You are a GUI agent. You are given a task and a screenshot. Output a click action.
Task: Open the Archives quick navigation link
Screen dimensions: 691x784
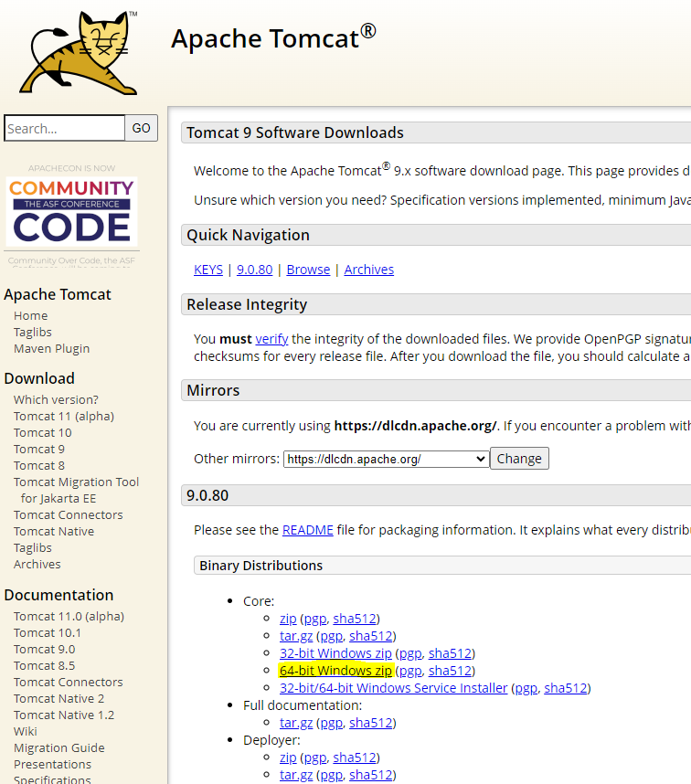click(x=369, y=270)
